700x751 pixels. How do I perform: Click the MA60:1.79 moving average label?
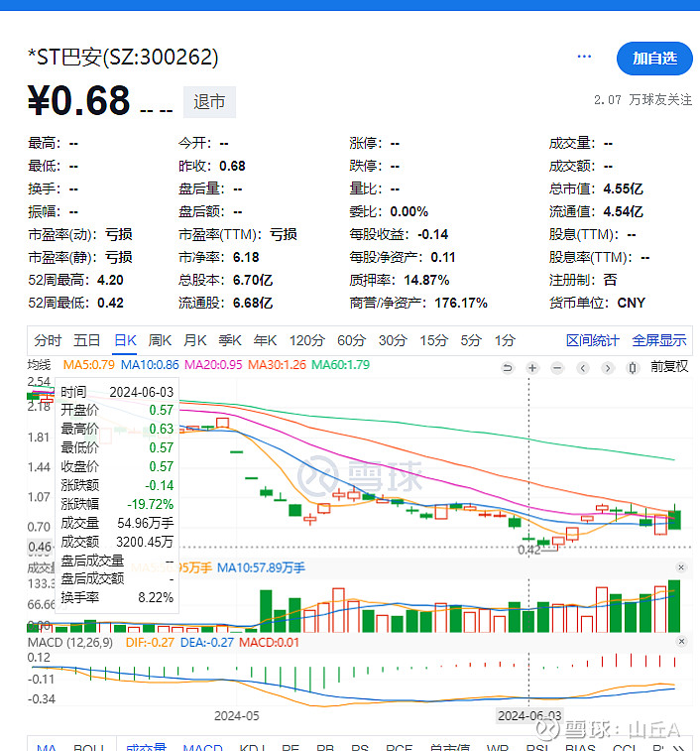[x=340, y=365]
